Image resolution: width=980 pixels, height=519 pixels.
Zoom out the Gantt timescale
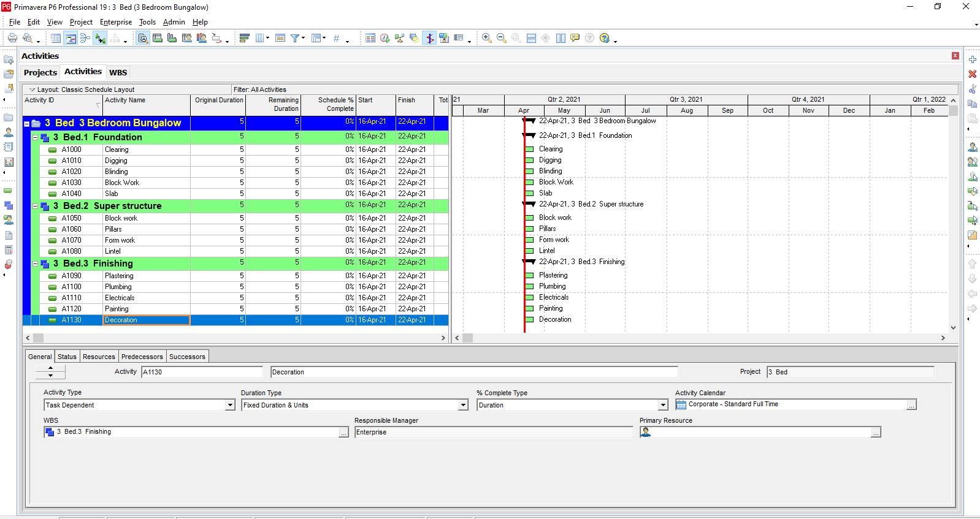coord(502,38)
